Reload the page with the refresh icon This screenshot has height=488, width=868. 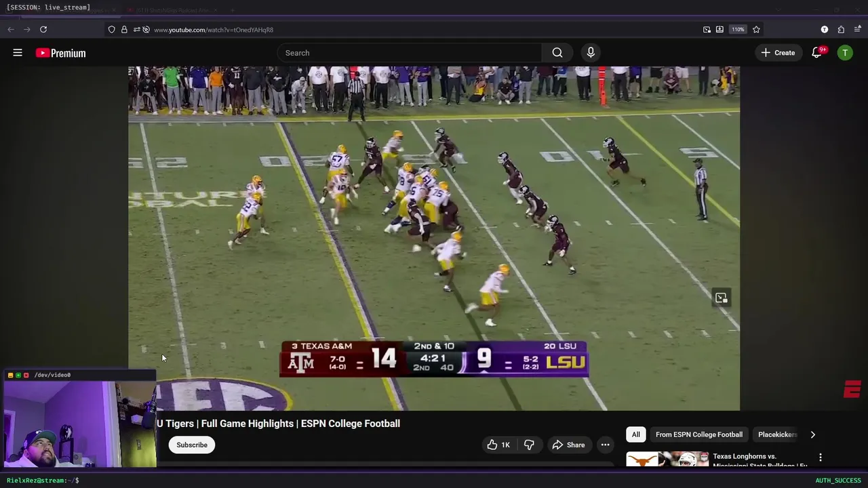click(x=43, y=29)
